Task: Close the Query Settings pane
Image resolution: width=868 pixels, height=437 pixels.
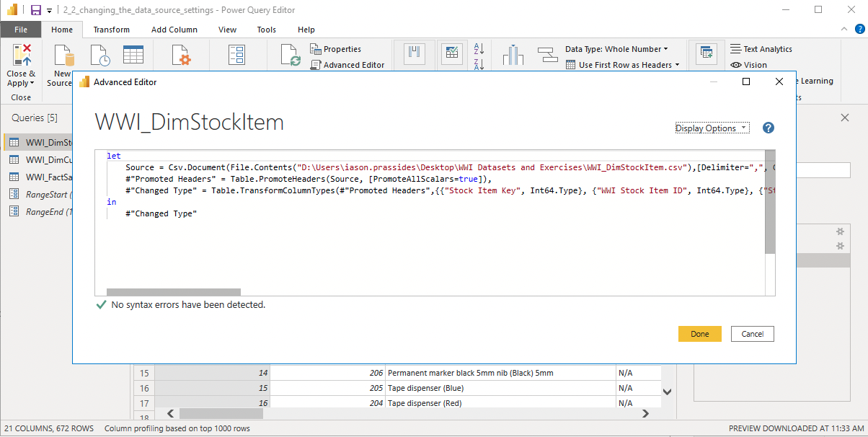Action: pyautogui.click(x=845, y=118)
